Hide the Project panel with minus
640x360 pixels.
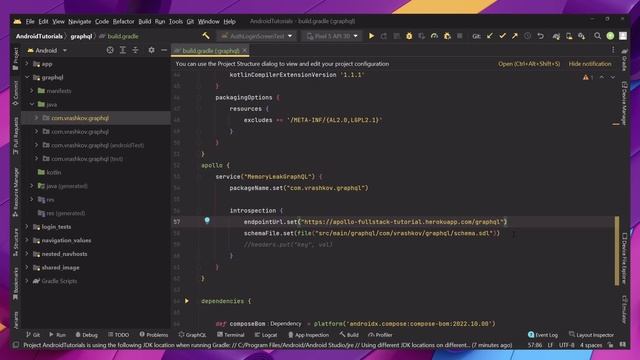[x=164, y=50]
